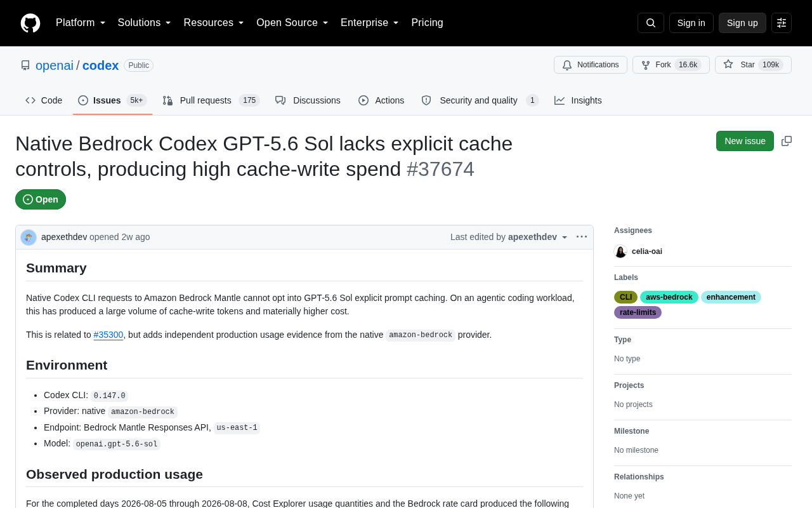The image size is (812, 508).
Task: Click the 0.147.0 version code text
Action: coord(109,396)
